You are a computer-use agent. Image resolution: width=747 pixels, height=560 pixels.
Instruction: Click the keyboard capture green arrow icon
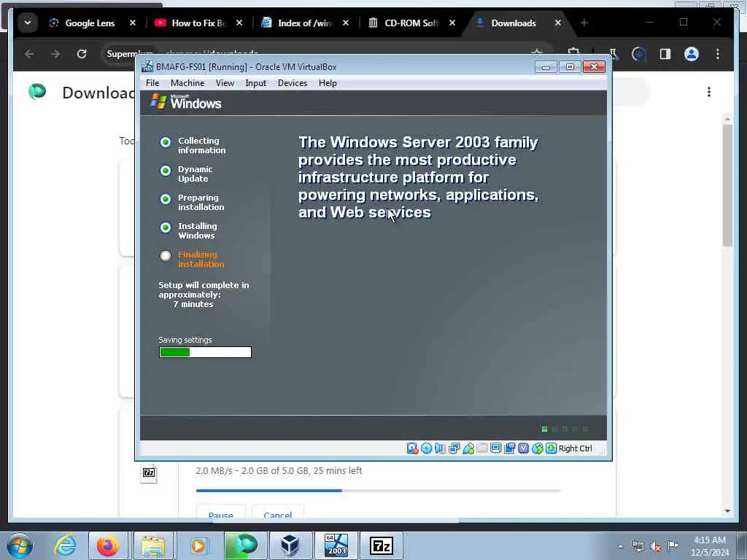click(x=551, y=448)
